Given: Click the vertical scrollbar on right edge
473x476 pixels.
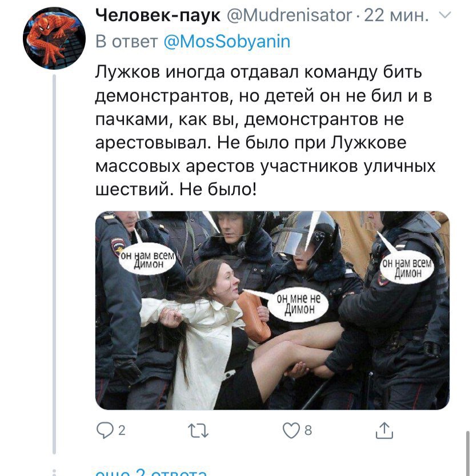Looking at the screenshot, I should click(x=468, y=453).
